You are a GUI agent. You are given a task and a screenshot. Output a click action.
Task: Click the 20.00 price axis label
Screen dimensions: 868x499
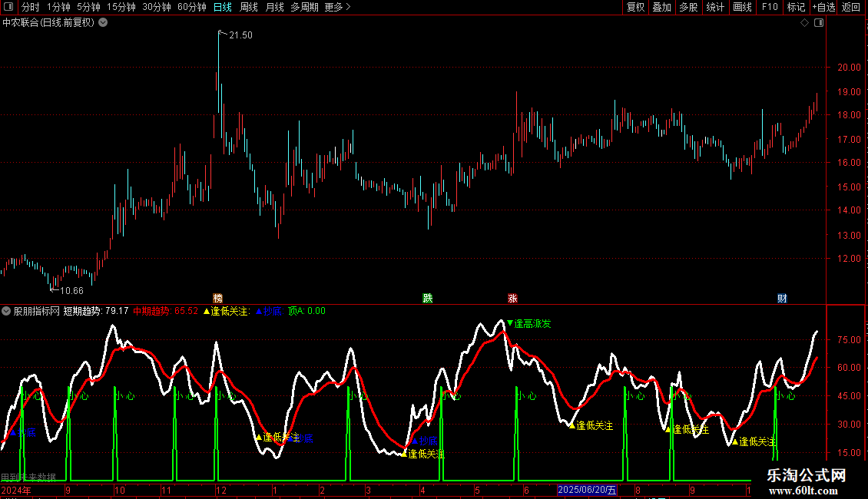coord(849,67)
